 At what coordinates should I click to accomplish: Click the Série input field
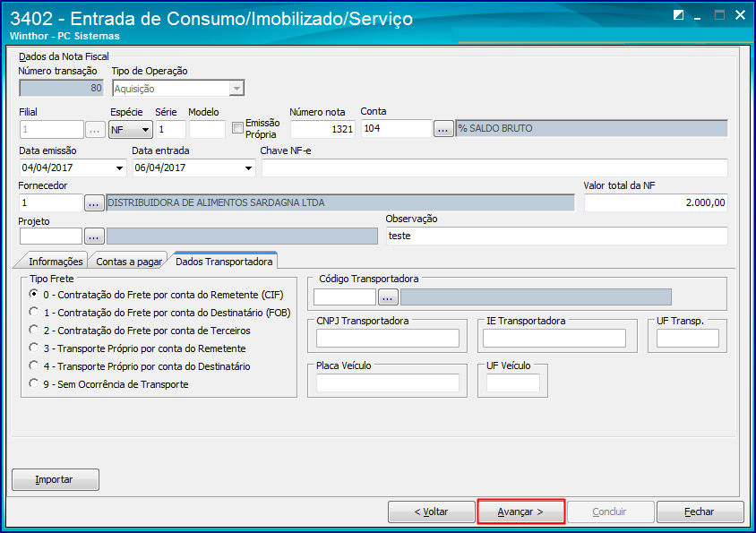pos(171,130)
